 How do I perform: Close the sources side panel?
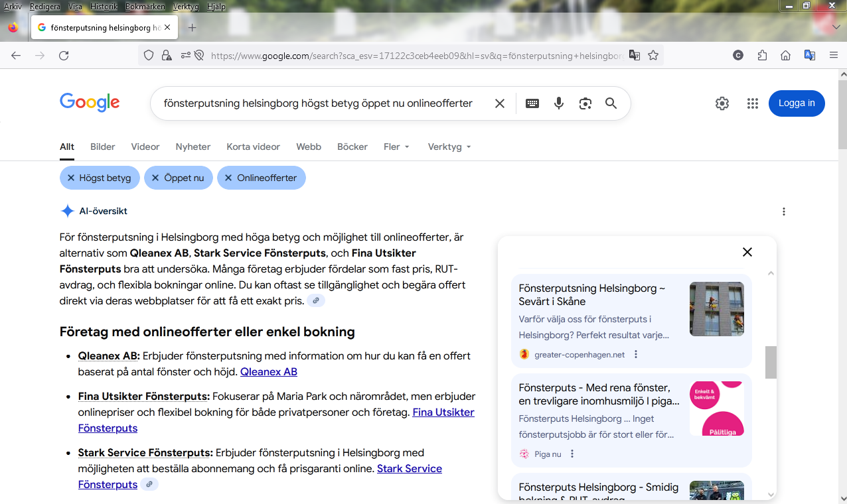(747, 252)
